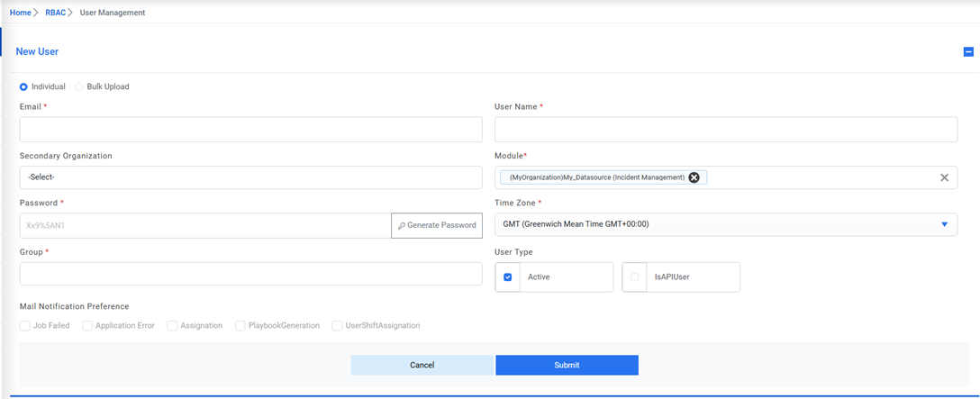Enable Application Error mail notification
This screenshot has width=980, height=399.
[x=87, y=326]
